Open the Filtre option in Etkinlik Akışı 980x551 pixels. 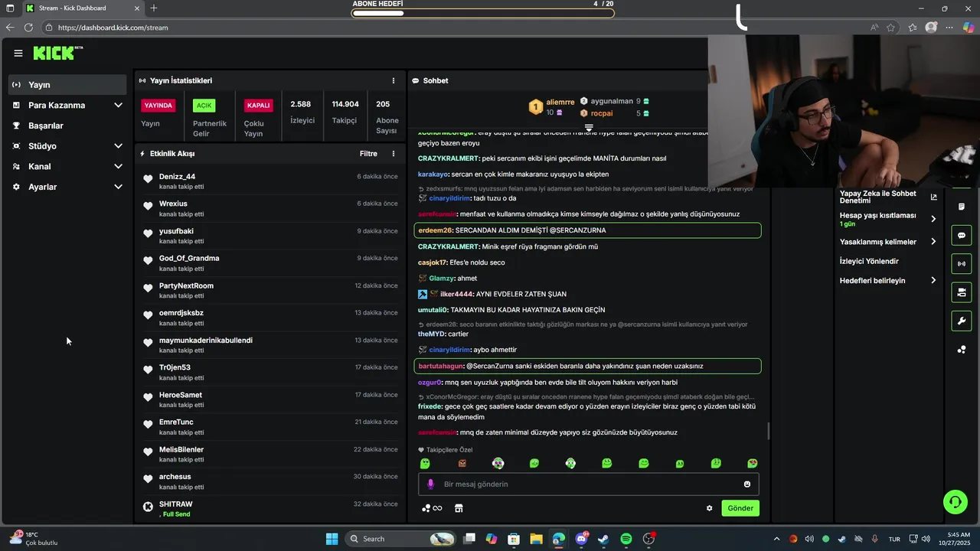(x=368, y=154)
